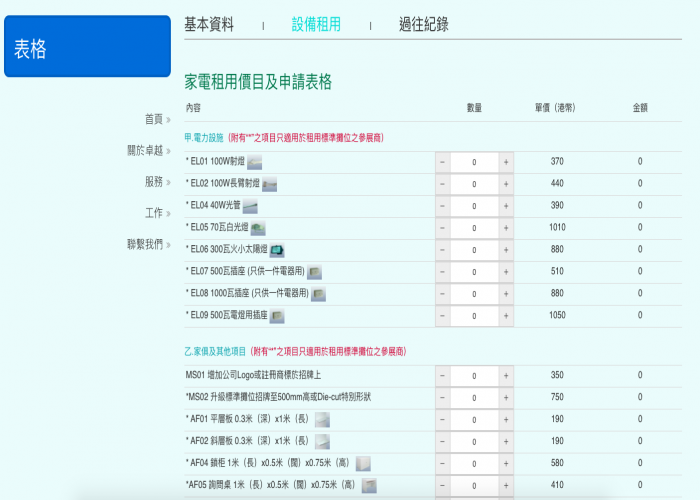Increase quantity for EL01 100W射燈

tap(506, 162)
